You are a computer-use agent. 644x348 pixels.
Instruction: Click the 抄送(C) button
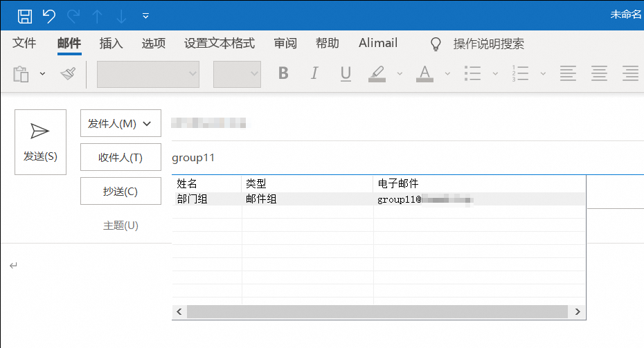120,191
